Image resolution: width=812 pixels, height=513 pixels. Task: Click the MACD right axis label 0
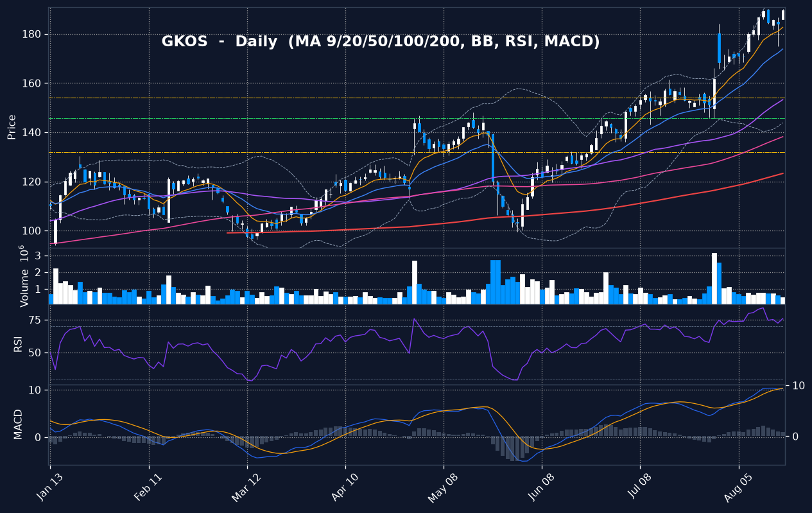point(795,437)
